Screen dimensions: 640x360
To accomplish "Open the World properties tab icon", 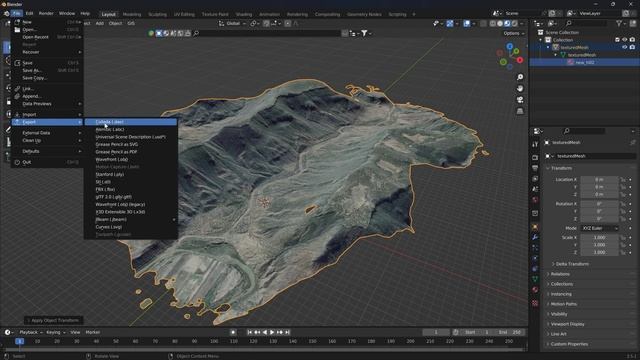I will (535, 200).
